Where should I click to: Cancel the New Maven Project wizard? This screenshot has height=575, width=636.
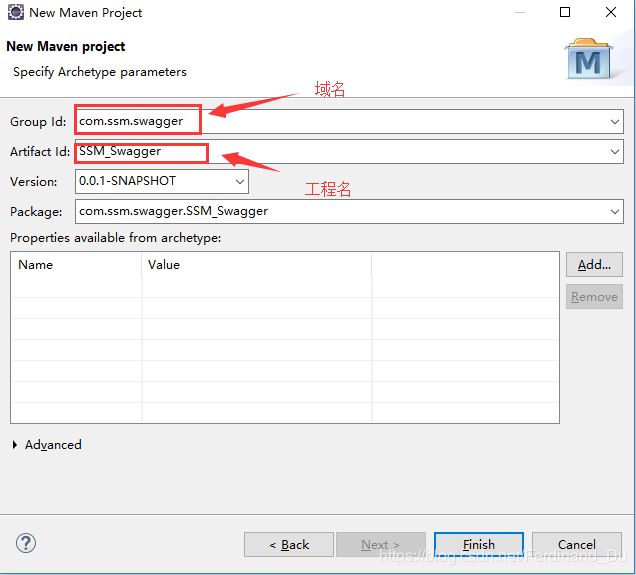click(x=577, y=545)
